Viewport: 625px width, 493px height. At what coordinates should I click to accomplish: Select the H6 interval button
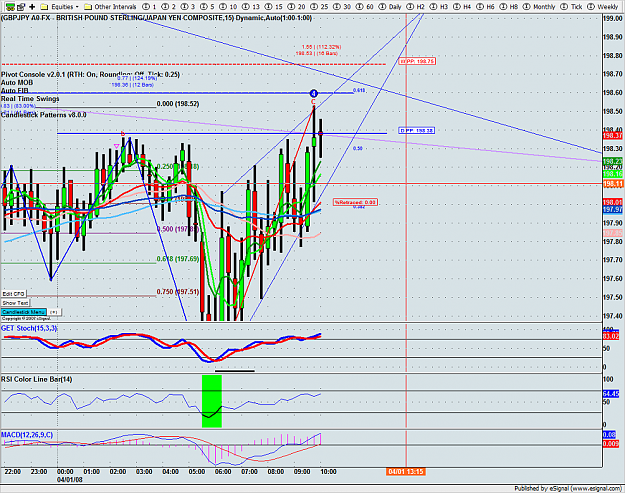coord(485,7)
